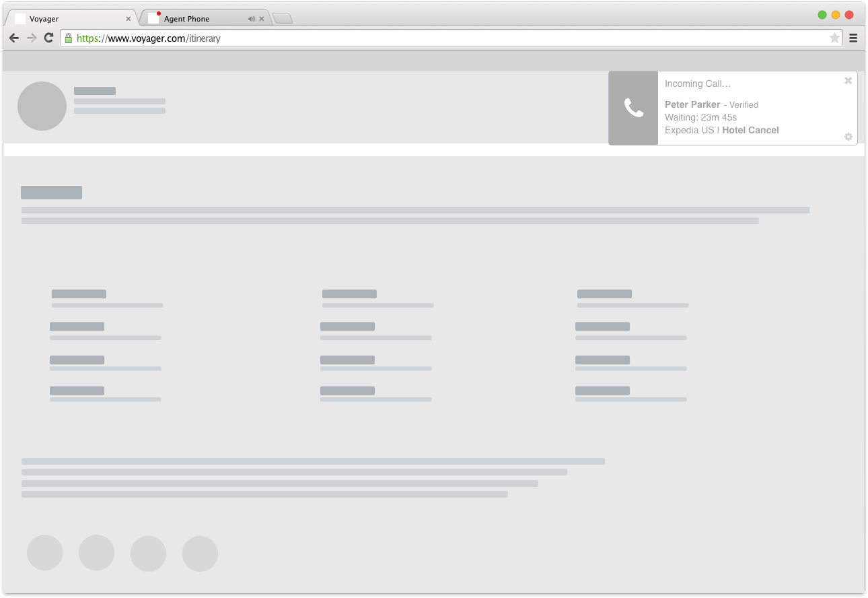Open notification settings gear icon
Viewport: 868px width, 598px height.
(x=848, y=137)
